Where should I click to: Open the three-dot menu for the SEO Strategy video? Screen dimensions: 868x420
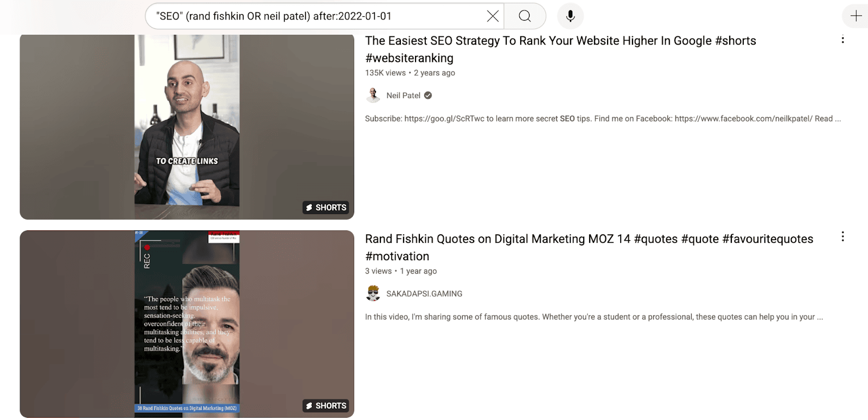click(843, 40)
